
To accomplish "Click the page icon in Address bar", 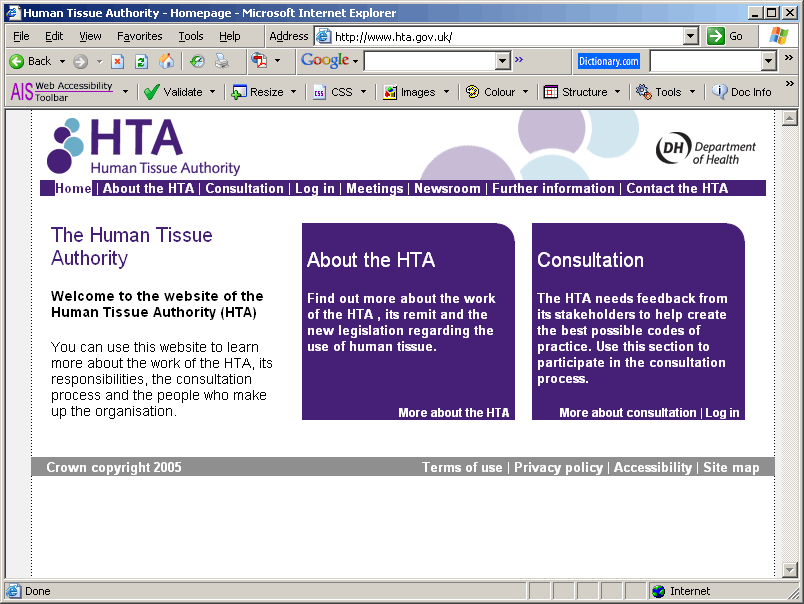I will click(324, 36).
